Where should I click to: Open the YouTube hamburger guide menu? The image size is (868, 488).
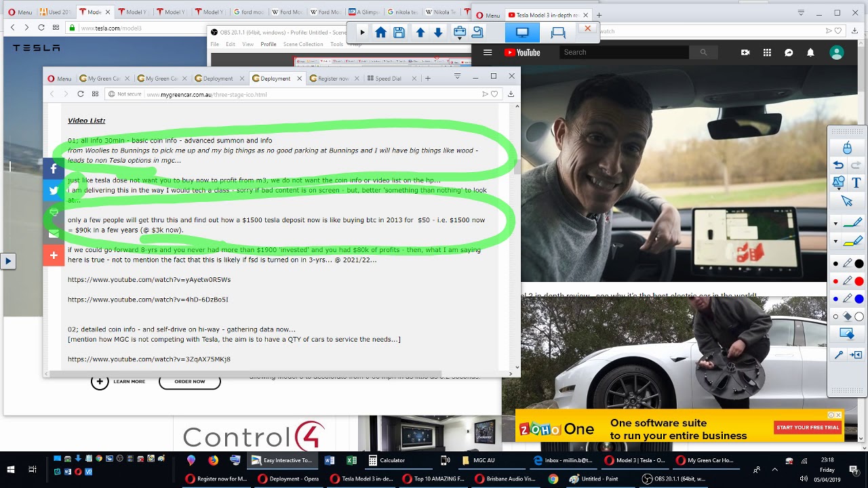488,52
